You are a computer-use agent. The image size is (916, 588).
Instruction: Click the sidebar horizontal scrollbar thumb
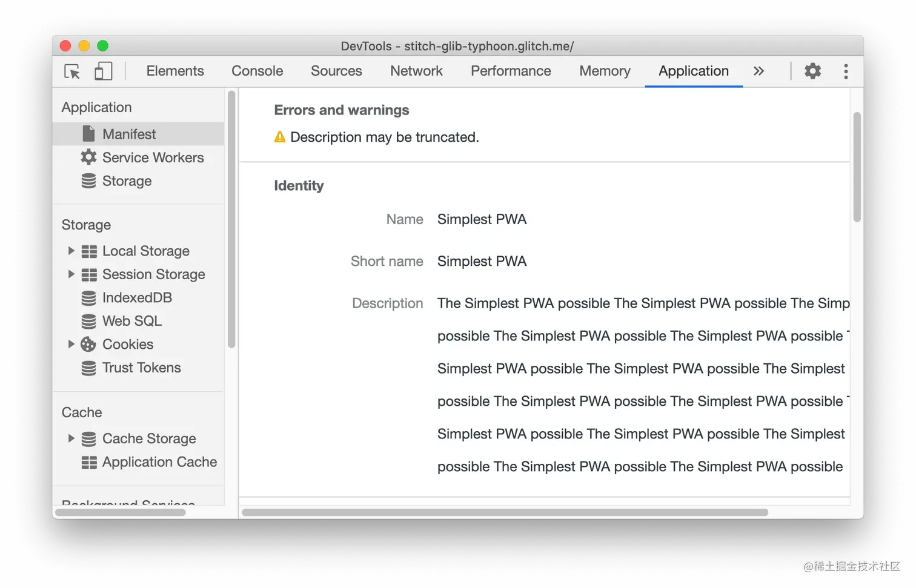pyautogui.click(x=121, y=512)
